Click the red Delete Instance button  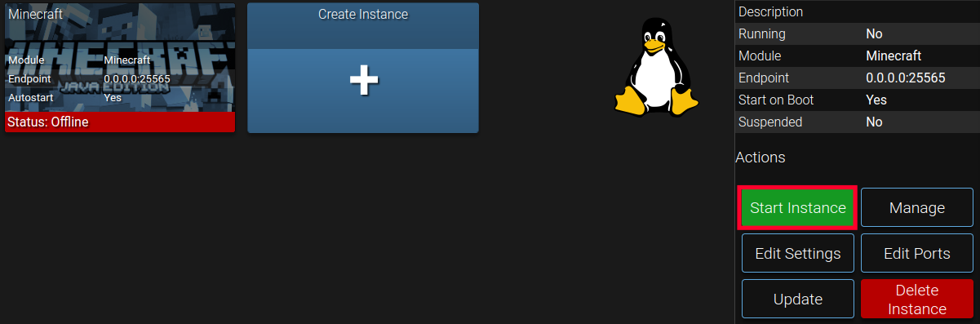click(x=917, y=300)
